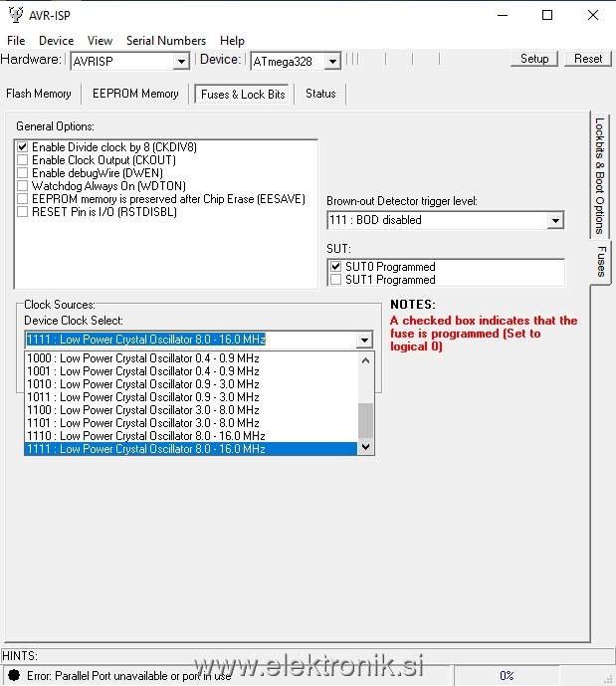Open the View menu

(100, 41)
